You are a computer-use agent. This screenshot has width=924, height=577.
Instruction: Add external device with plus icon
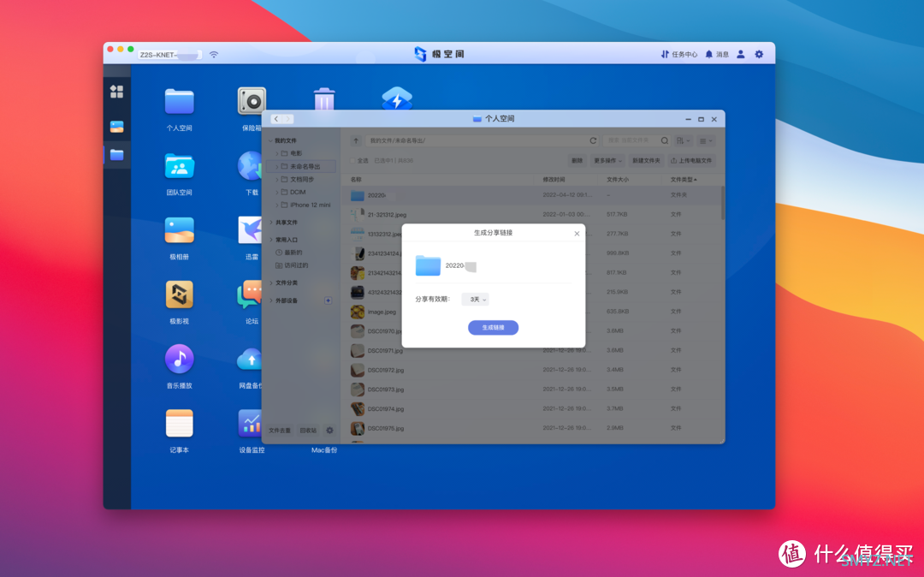[x=329, y=300]
